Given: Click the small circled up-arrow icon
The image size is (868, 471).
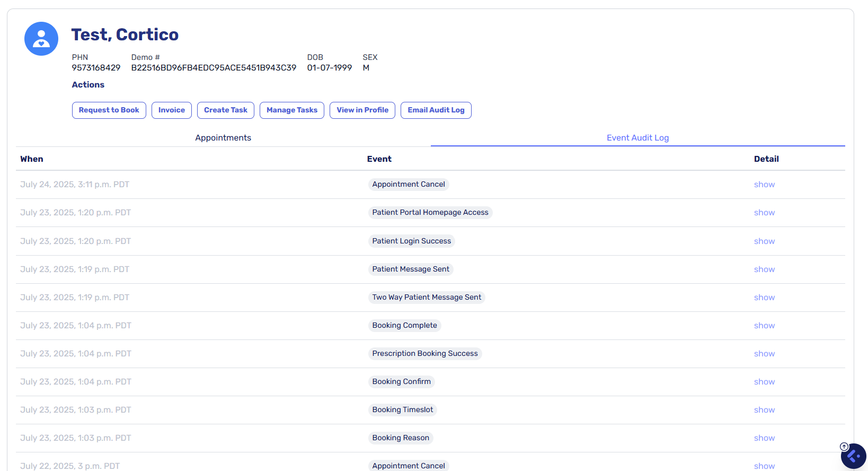Looking at the screenshot, I should click(x=844, y=447).
